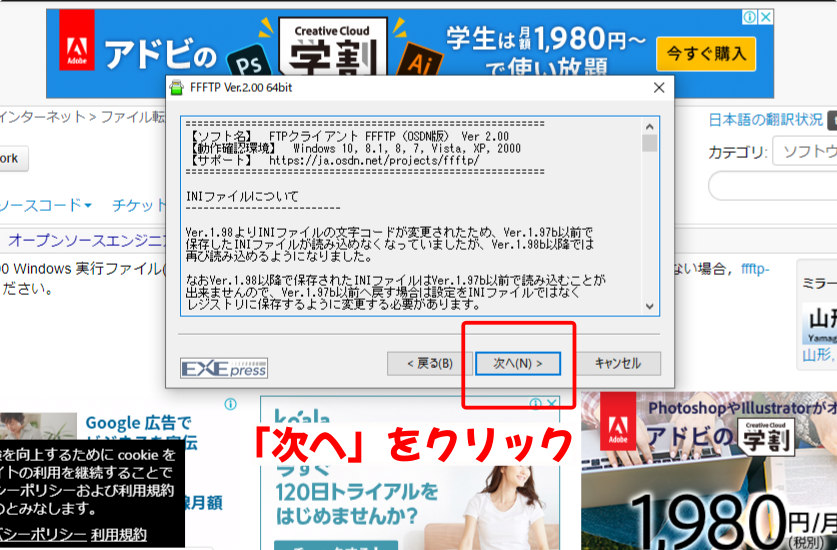Click the 【動作確認環境】 line in readme
The height and width of the screenshot is (550, 837).
(x=353, y=148)
